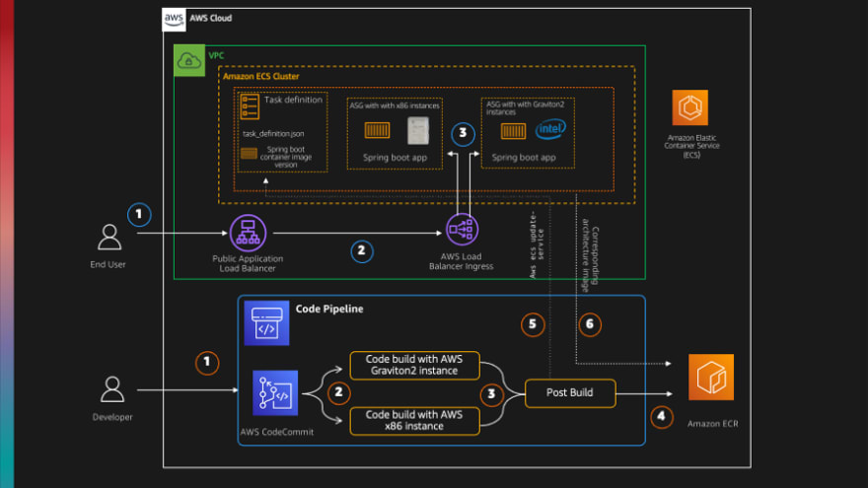The width and height of the screenshot is (868, 488).
Task: Click the Public Application Load Balancer icon
Action: coord(248,233)
